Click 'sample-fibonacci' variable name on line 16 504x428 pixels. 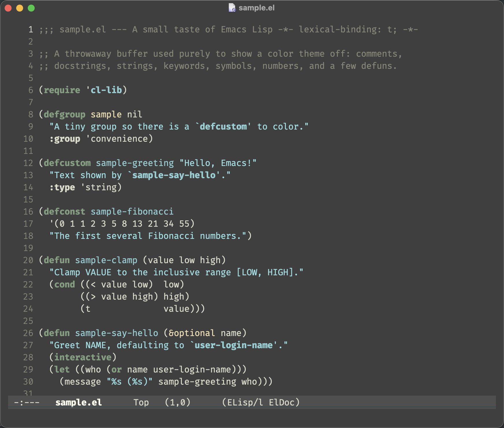(x=132, y=211)
